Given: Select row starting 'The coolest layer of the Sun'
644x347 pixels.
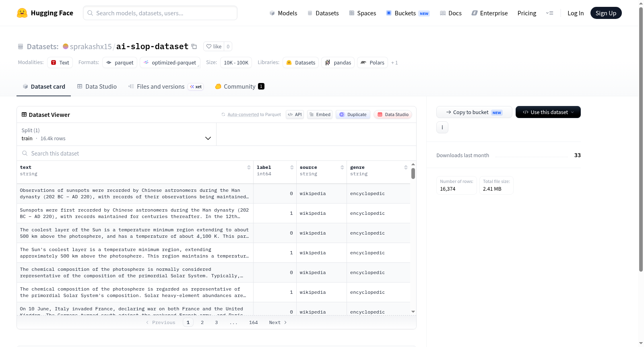Looking at the screenshot, I should point(213,233).
